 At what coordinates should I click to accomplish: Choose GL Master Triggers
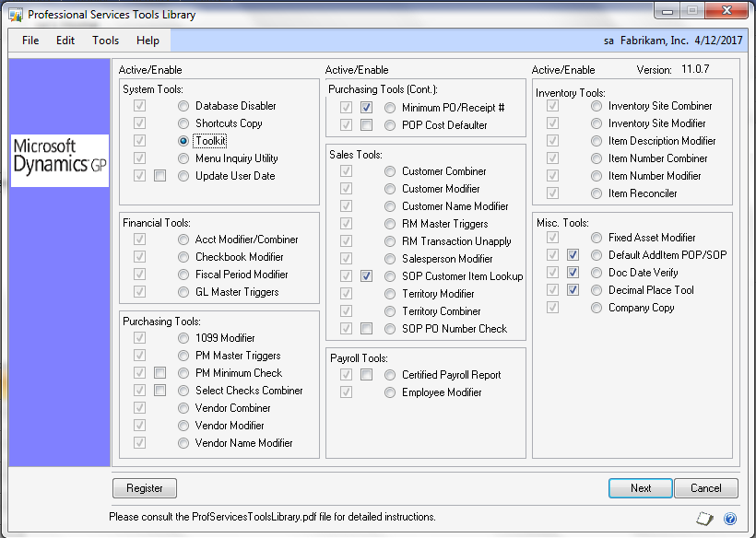click(x=183, y=292)
